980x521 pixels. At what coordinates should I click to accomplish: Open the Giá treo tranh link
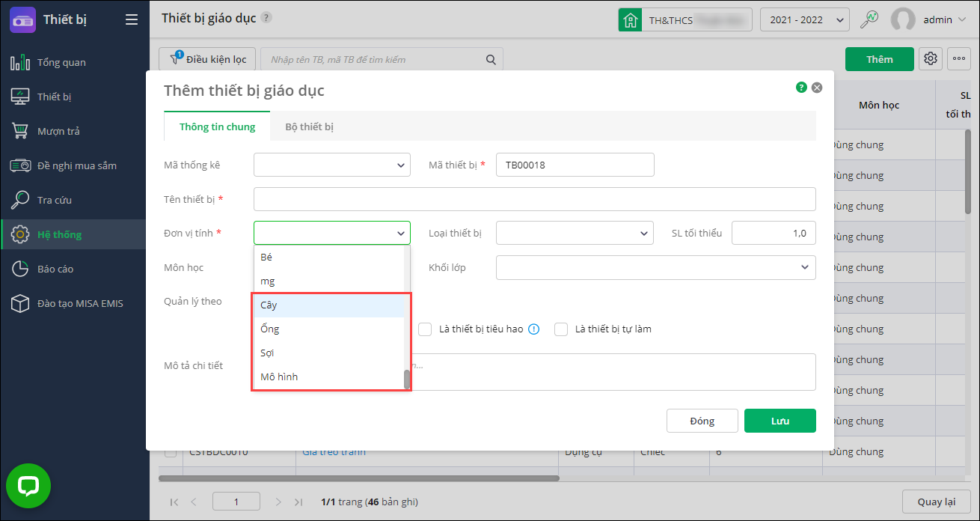point(334,452)
